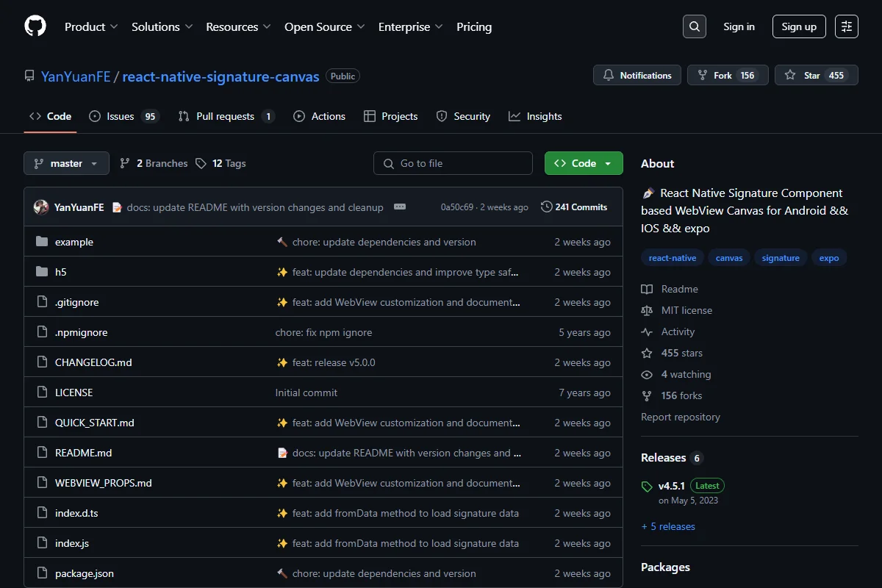882x588 pixels.
Task: Select the react-native topic tag
Action: coord(673,258)
